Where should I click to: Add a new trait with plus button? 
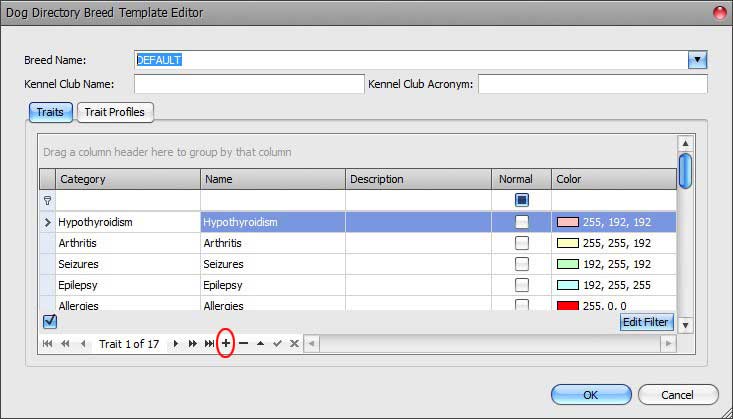coord(226,344)
